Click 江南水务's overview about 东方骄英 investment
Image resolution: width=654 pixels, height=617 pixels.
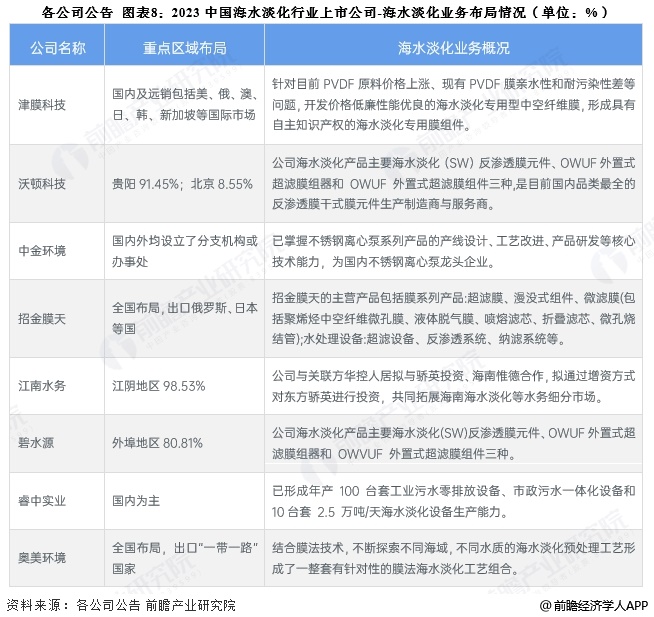(x=453, y=386)
